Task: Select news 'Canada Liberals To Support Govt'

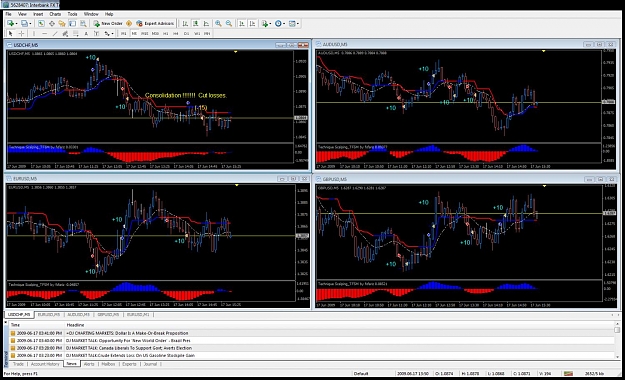Action: (312, 348)
